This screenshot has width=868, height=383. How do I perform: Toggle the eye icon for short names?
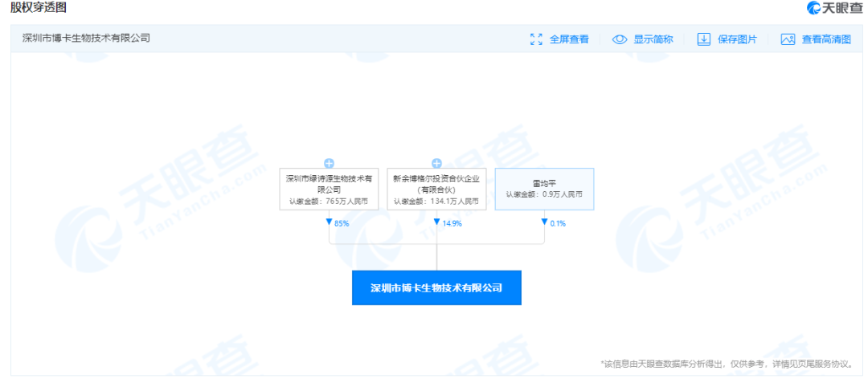coord(619,39)
